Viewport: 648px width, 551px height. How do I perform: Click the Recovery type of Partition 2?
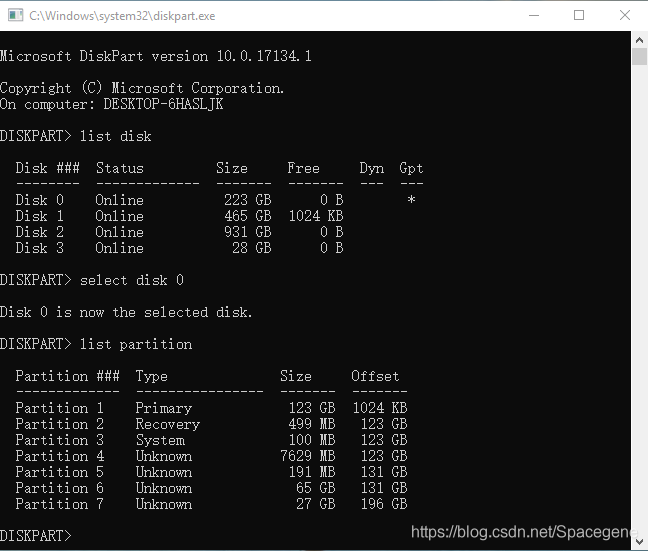coord(168,425)
